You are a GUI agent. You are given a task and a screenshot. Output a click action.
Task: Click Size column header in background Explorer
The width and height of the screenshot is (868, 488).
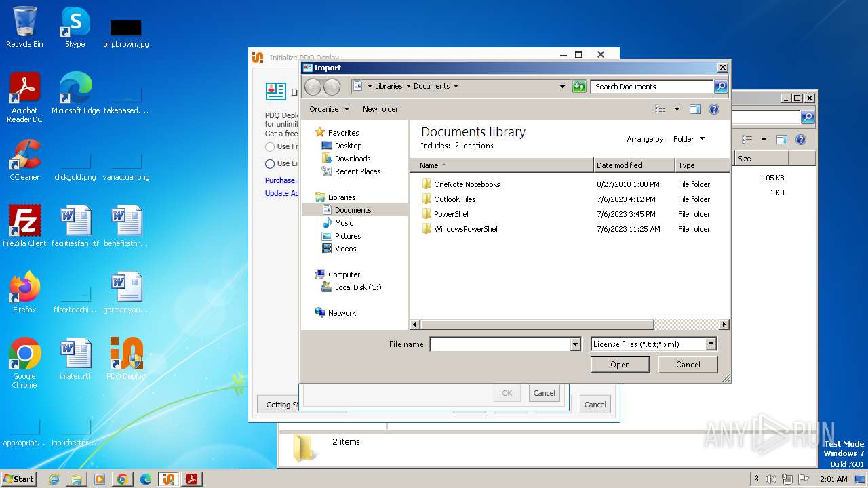pyautogui.click(x=762, y=159)
